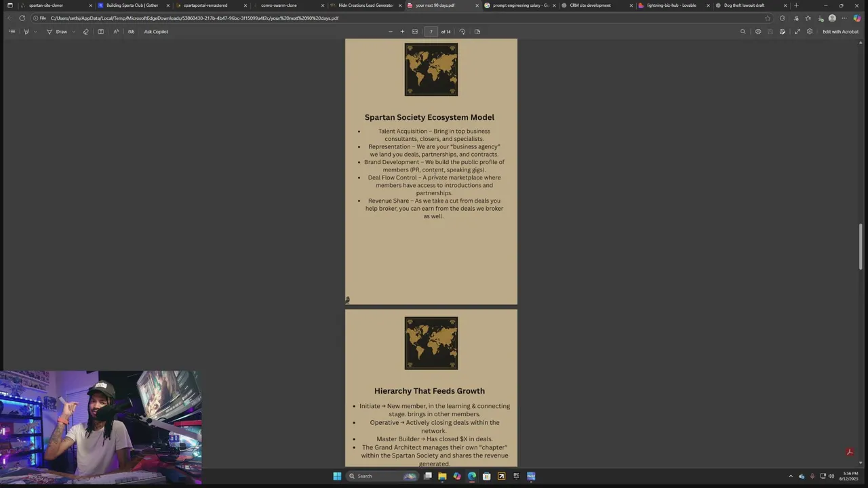Enter full screen mode icon
Screen dimensions: 868x488
click(797, 32)
